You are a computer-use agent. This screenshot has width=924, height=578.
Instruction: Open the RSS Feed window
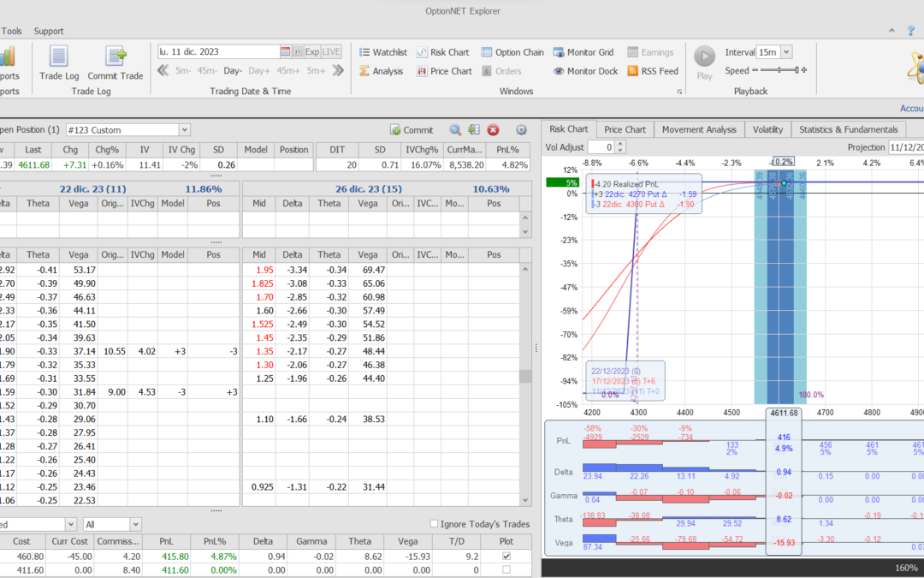coord(652,71)
